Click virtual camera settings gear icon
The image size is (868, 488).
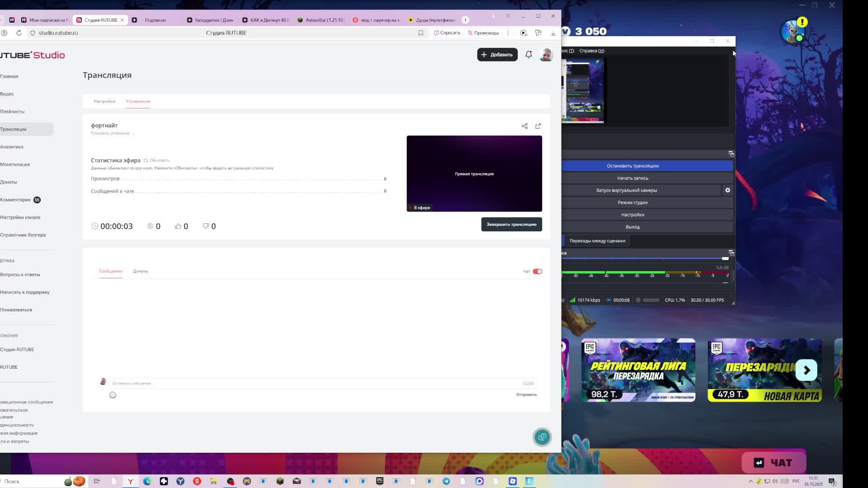[727, 190]
